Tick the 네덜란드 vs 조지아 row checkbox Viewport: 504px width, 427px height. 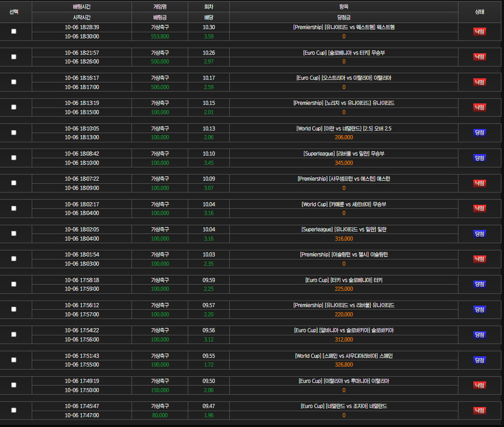tap(14, 410)
